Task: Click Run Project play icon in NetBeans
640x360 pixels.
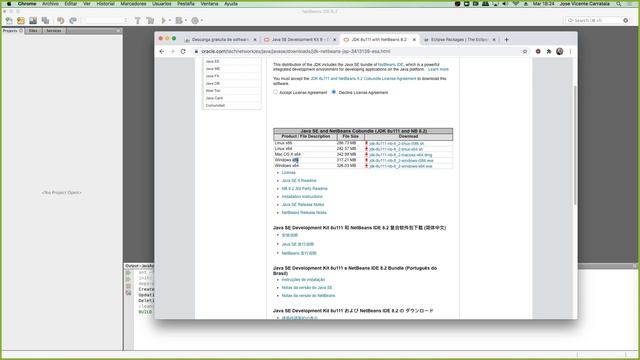Action: click(x=164, y=20)
